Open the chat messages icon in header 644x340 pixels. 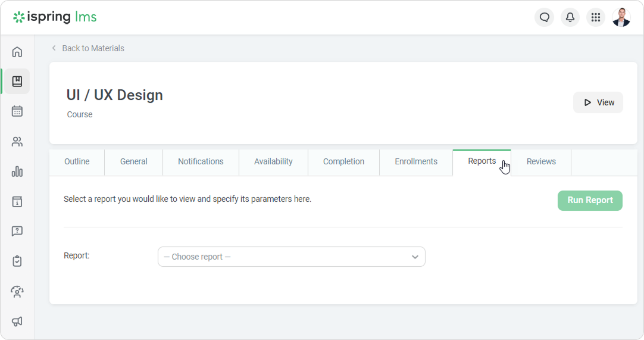click(x=544, y=17)
